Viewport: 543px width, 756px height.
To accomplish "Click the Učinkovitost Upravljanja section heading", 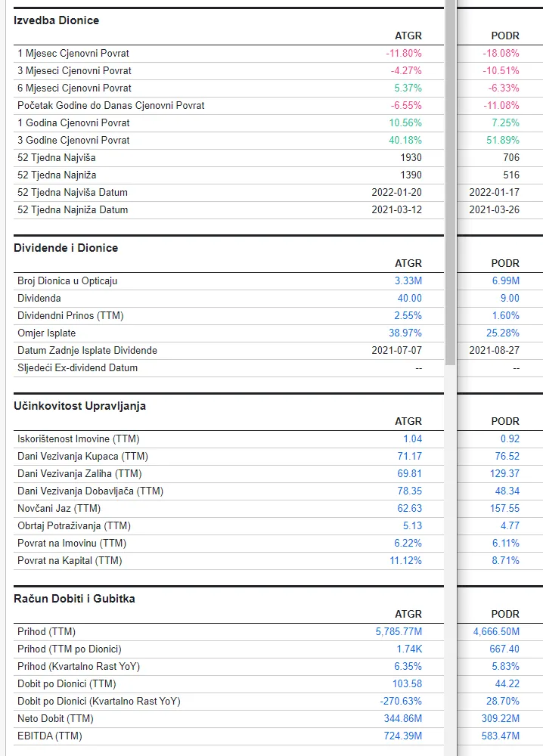I will click(x=80, y=406).
